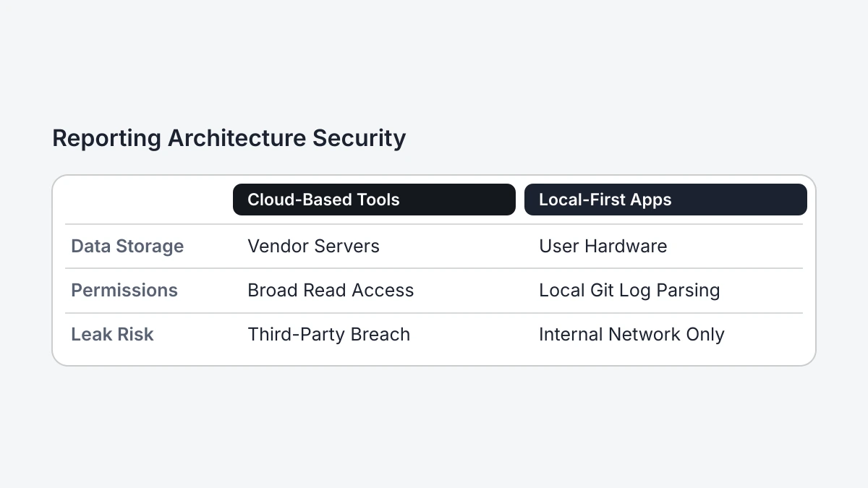Select the Third-Party Breach cell
The width and height of the screenshot is (868, 488).
pyautogui.click(x=328, y=335)
